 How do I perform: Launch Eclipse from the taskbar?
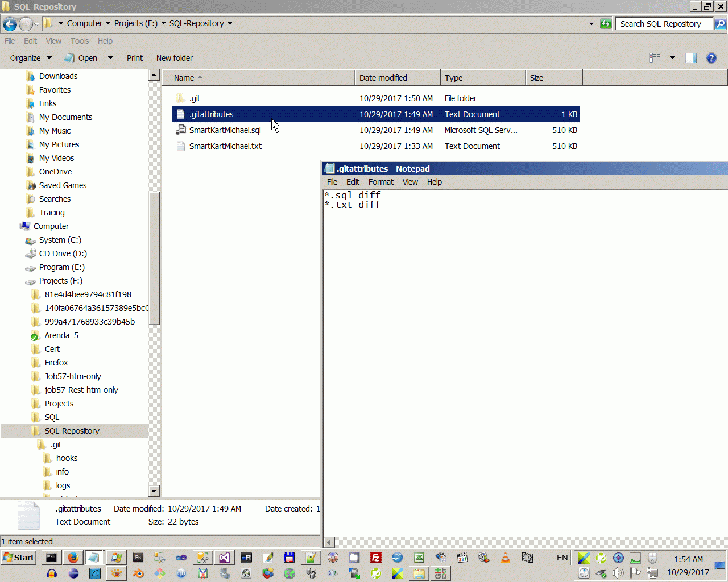click(x=73, y=573)
